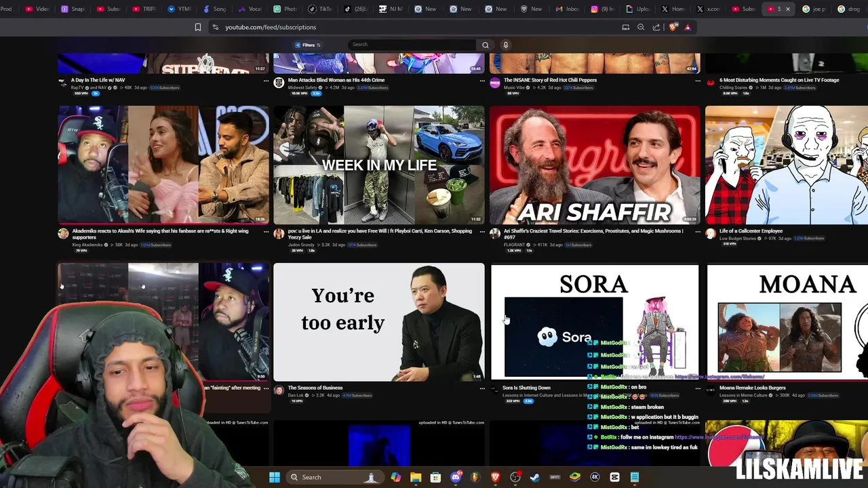Start voice search with microphone icon
This screenshot has height=488, width=868.
pos(505,45)
